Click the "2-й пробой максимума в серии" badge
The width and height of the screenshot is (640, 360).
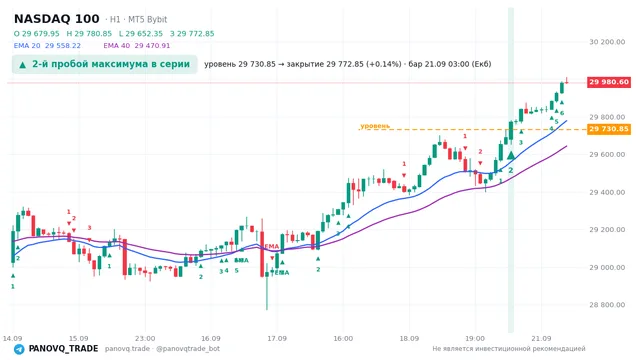[x=104, y=64]
